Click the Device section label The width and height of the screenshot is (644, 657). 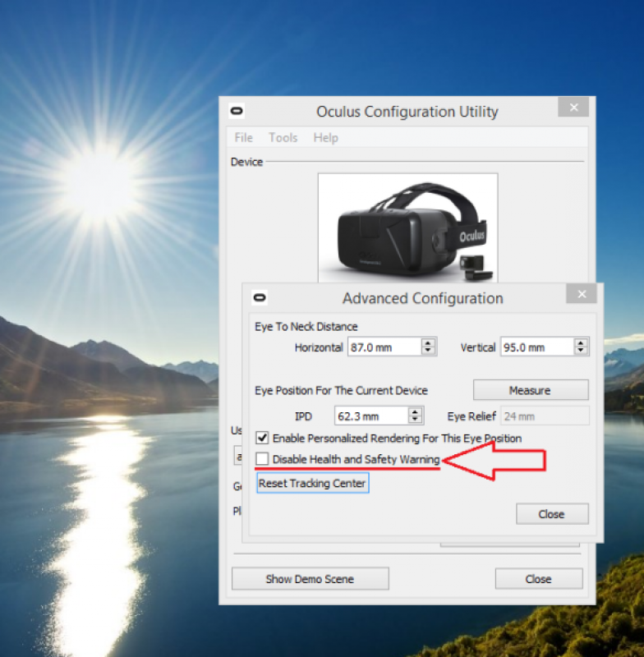click(x=246, y=162)
